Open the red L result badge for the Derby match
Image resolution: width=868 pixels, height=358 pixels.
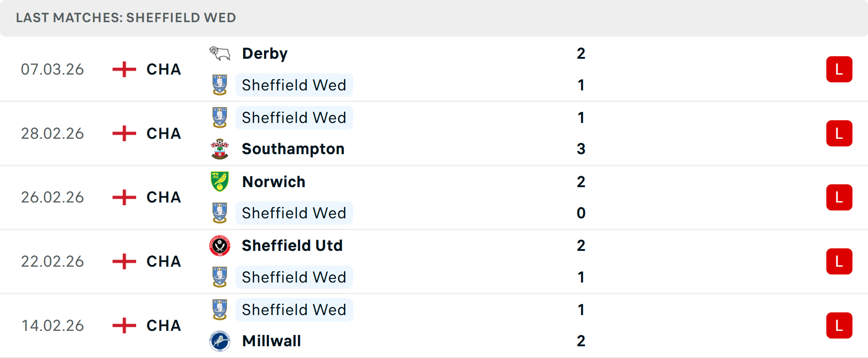pos(840,69)
